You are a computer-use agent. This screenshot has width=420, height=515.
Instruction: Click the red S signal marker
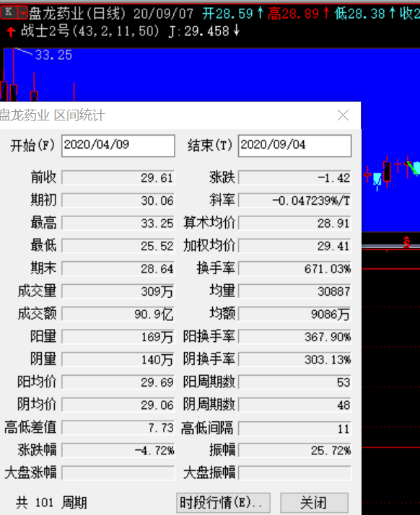(407, 242)
